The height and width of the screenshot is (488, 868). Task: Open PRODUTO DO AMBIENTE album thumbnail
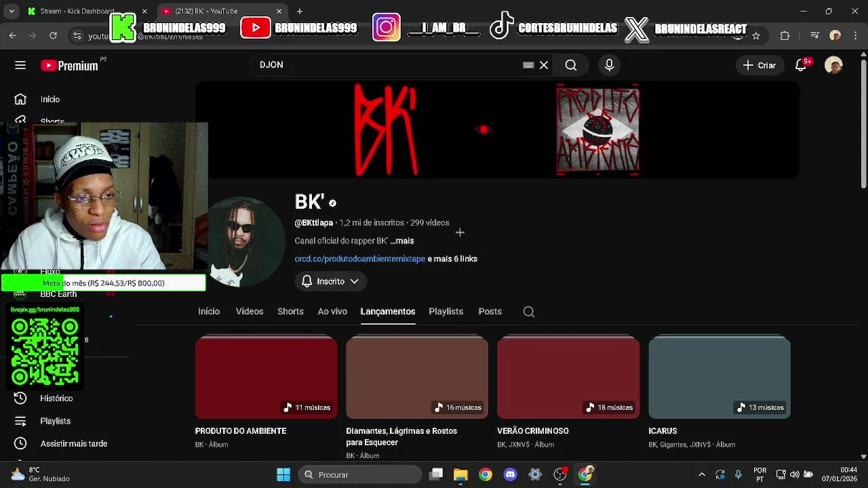coord(266,377)
